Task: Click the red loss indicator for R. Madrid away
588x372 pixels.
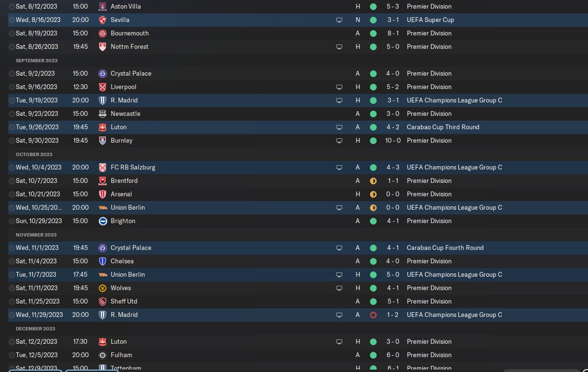Action: point(373,315)
